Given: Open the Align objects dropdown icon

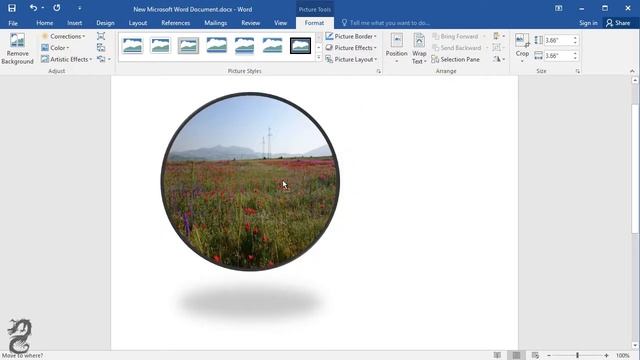Looking at the screenshot, I should click(498, 36).
